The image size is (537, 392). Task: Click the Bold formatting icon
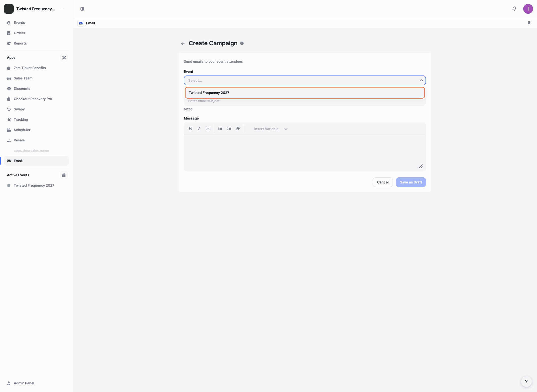point(190,128)
